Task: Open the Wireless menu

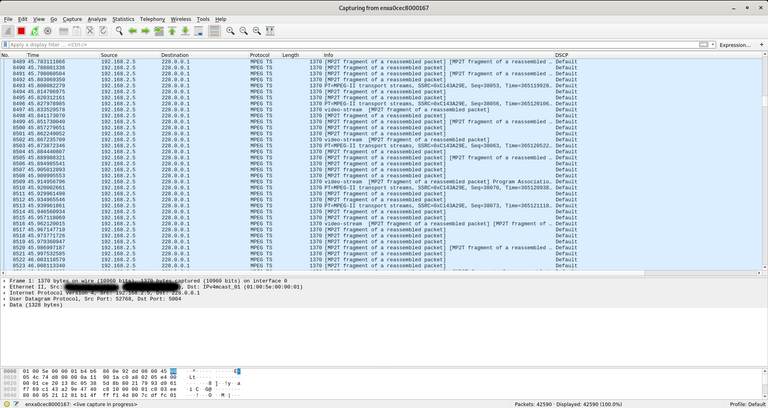Action: coord(181,19)
